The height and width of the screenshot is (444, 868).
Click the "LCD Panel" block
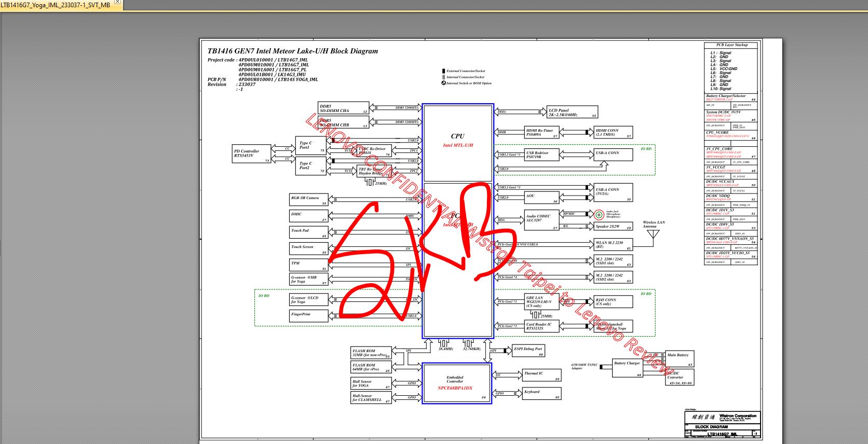tap(573, 112)
